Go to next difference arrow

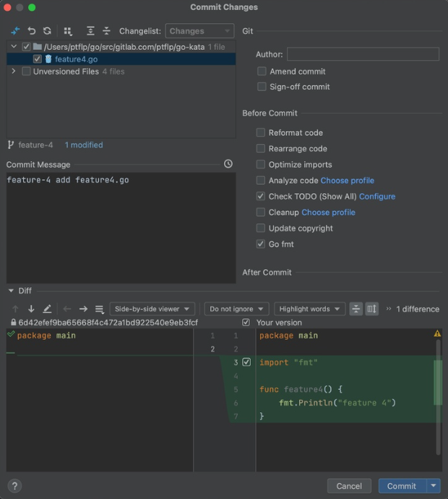pos(31,309)
